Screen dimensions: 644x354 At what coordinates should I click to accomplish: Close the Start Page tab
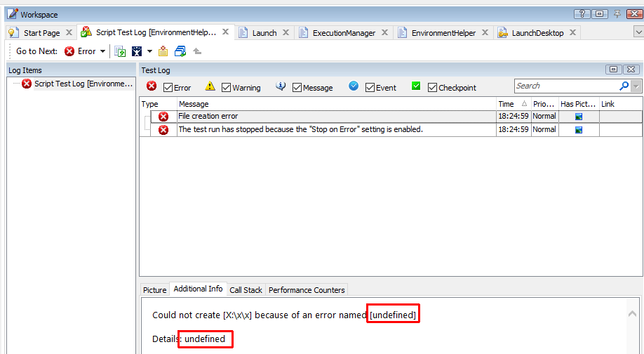pyautogui.click(x=69, y=32)
